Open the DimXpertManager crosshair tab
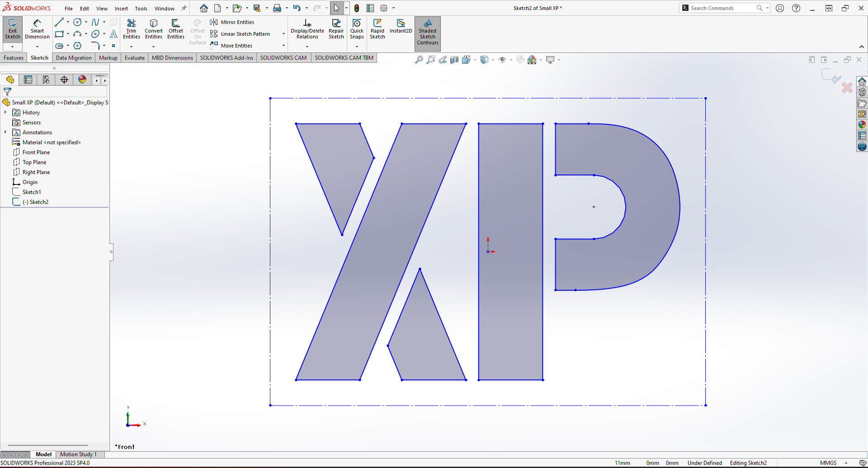The height and width of the screenshot is (468, 868). (64, 80)
